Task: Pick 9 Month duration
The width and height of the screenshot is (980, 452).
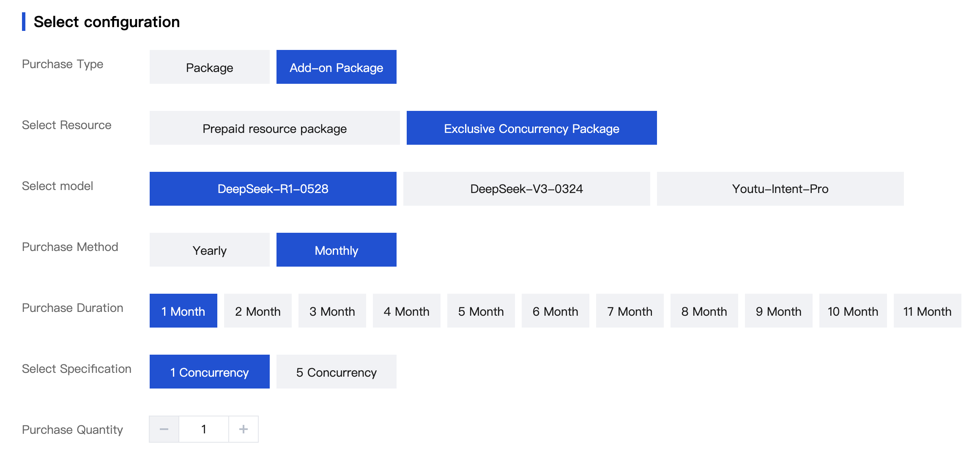Action: 778,311
